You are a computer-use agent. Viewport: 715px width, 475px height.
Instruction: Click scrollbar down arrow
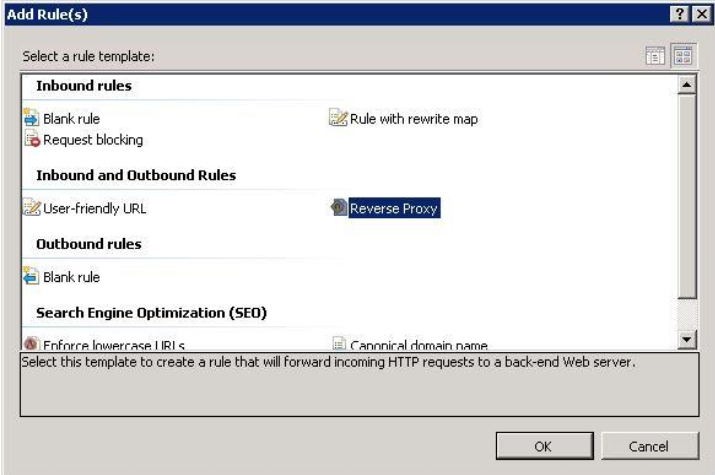point(686,339)
